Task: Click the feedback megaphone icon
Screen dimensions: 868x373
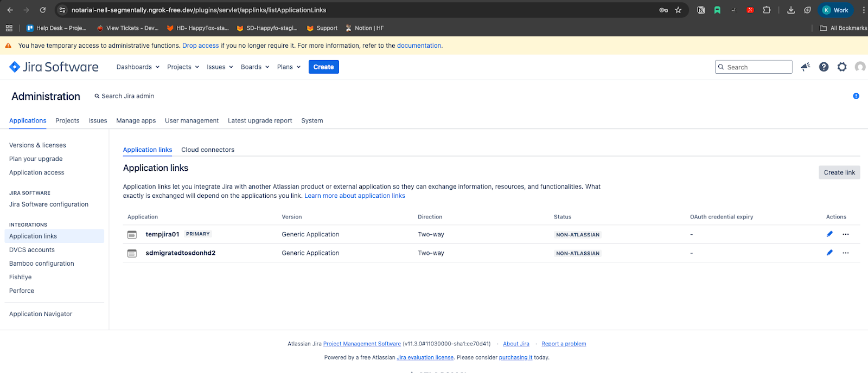Action: (x=806, y=67)
